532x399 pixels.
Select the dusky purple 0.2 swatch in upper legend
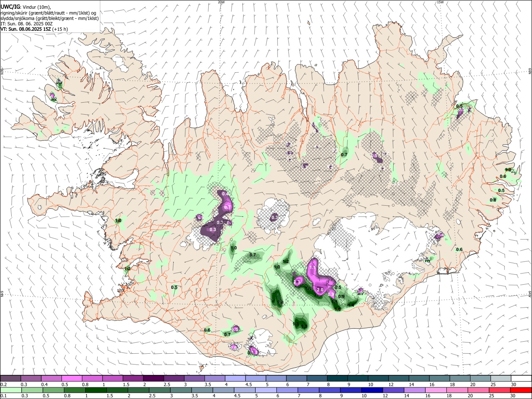pos(11,379)
